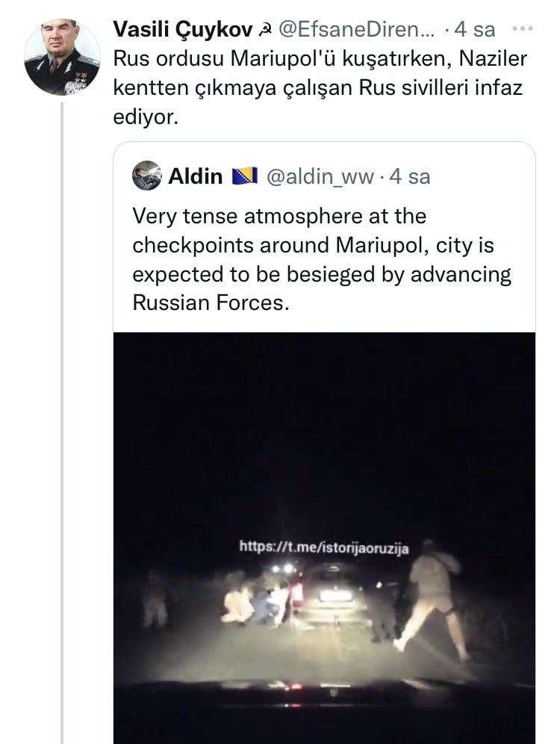Click the Bosnian flag emoji beside Aldin
The height and width of the screenshot is (744, 560).
(245, 176)
